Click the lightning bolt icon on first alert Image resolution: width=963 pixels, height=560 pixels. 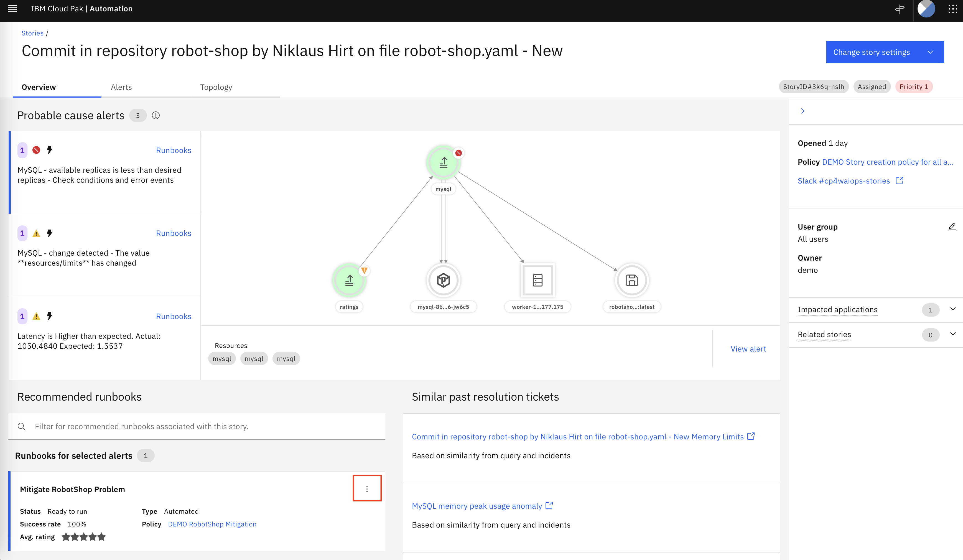[x=50, y=150]
